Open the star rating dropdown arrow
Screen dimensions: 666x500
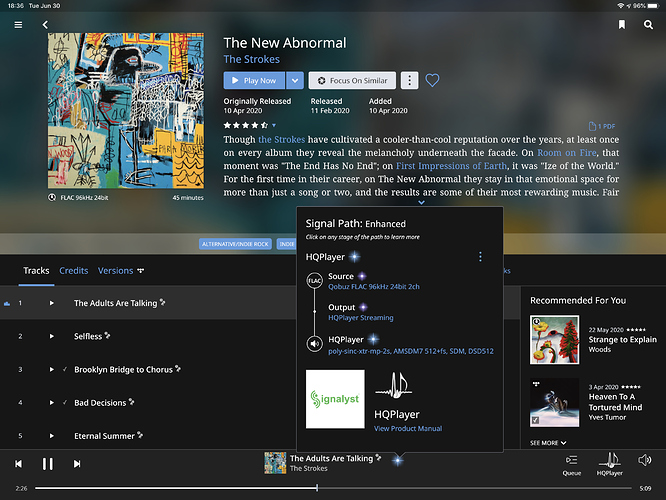[274, 125]
